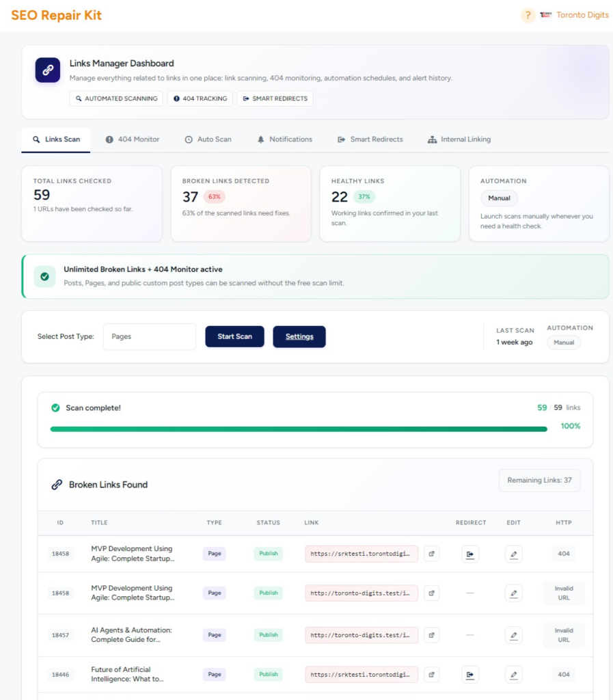This screenshot has height=700, width=613.
Task: Open scan Settings button
Action: pyautogui.click(x=299, y=336)
